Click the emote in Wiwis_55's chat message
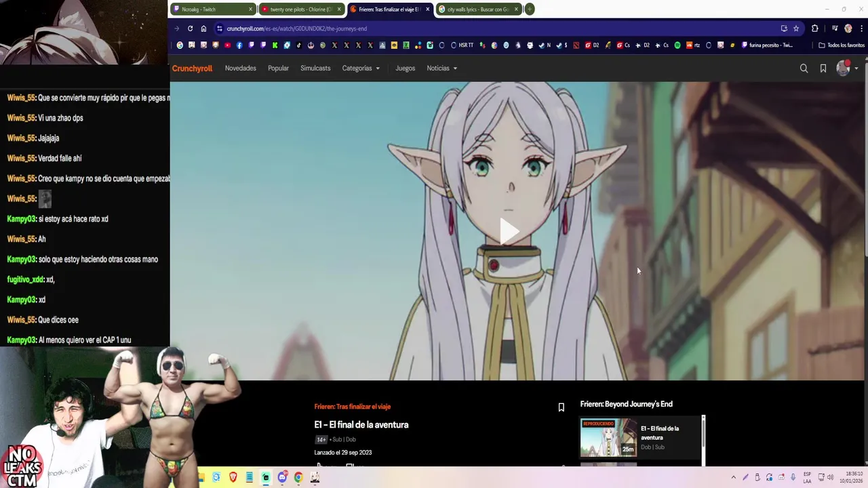The width and height of the screenshot is (868, 488). pos(45,199)
